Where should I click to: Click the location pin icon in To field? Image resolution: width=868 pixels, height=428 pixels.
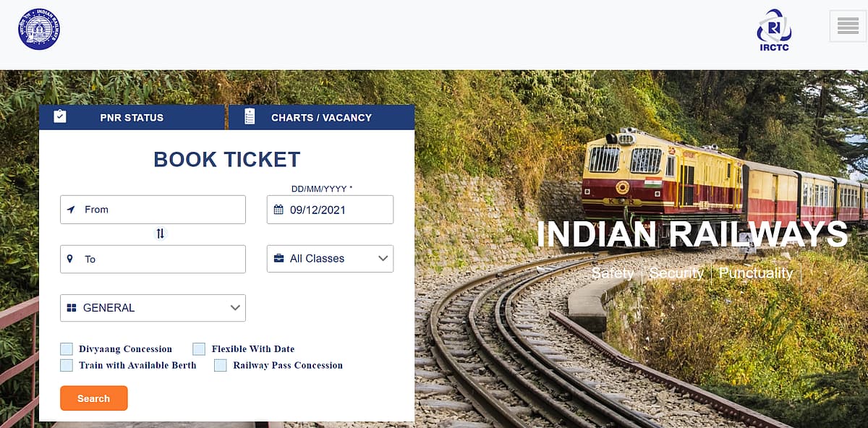coord(69,259)
